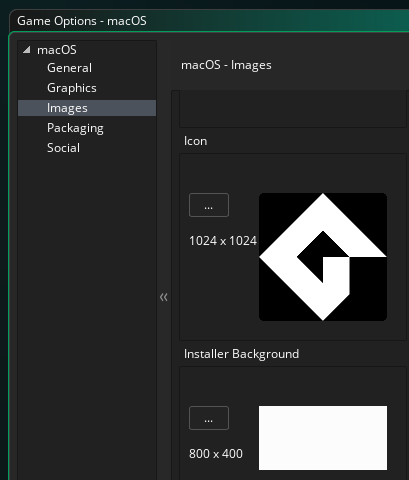Click the Icon section heading
This screenshot has width=409, height=480.
pos(195,141)
